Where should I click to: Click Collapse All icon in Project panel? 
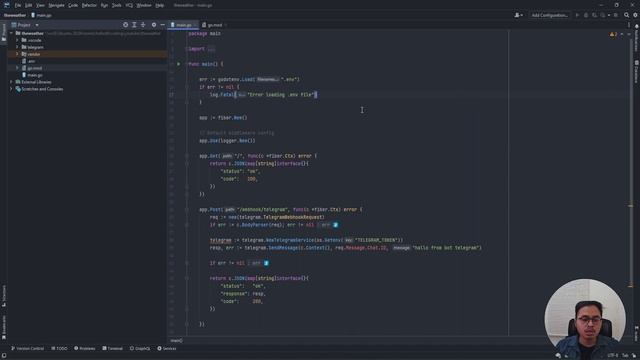[x=143, y=25]
